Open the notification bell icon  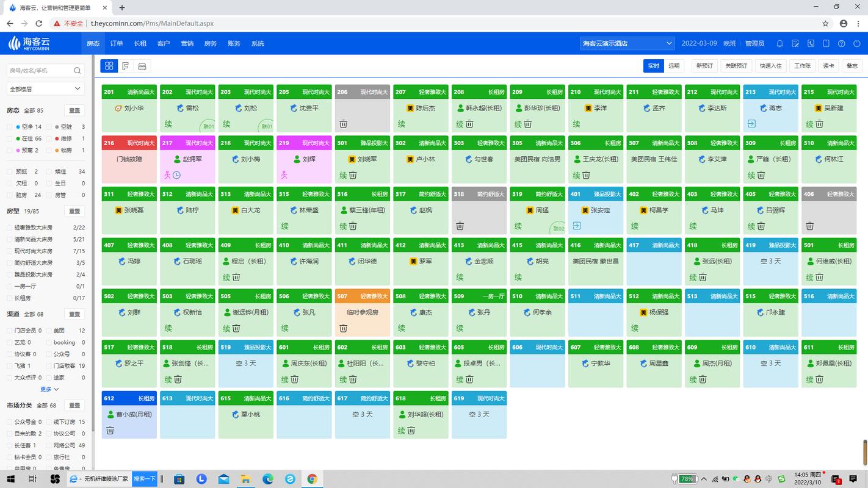(779, 43)
